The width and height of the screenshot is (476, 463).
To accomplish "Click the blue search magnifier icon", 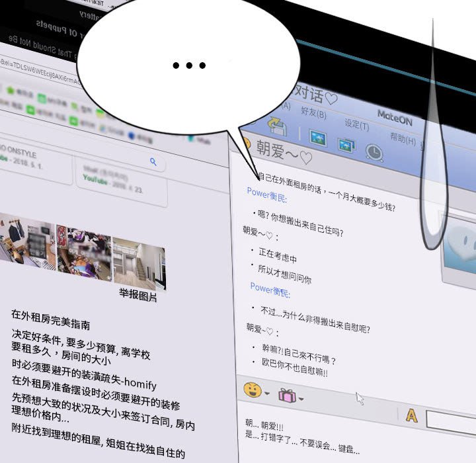I will [x=153, y=161].
